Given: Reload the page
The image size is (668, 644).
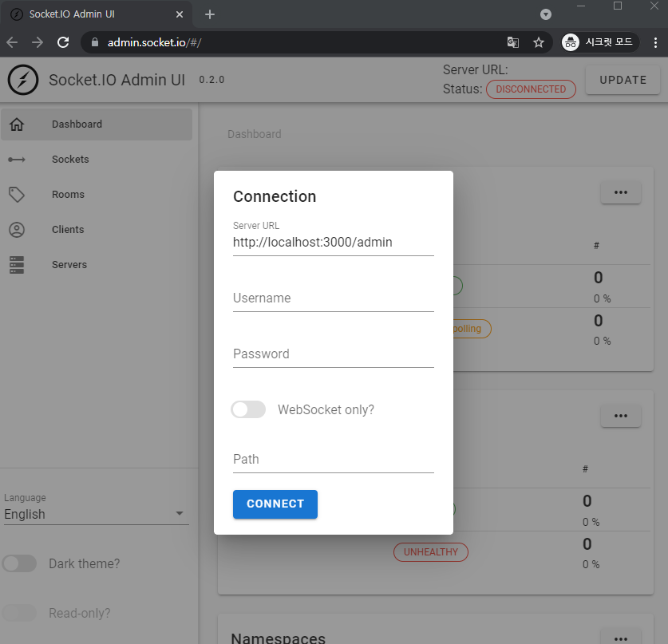Looking at the screenshot, I should (x=63, y=42).
